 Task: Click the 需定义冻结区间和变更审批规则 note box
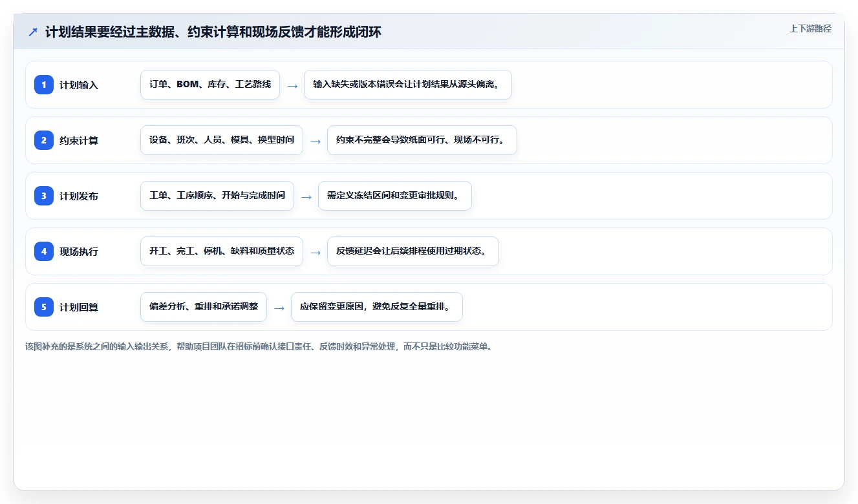click(x=395, y=196)
